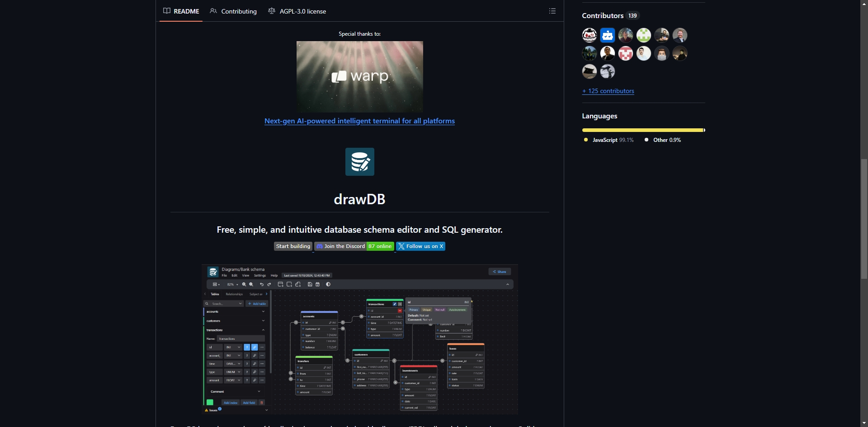Open the AGPL-3.0 license tab

(x=297, y=11)
